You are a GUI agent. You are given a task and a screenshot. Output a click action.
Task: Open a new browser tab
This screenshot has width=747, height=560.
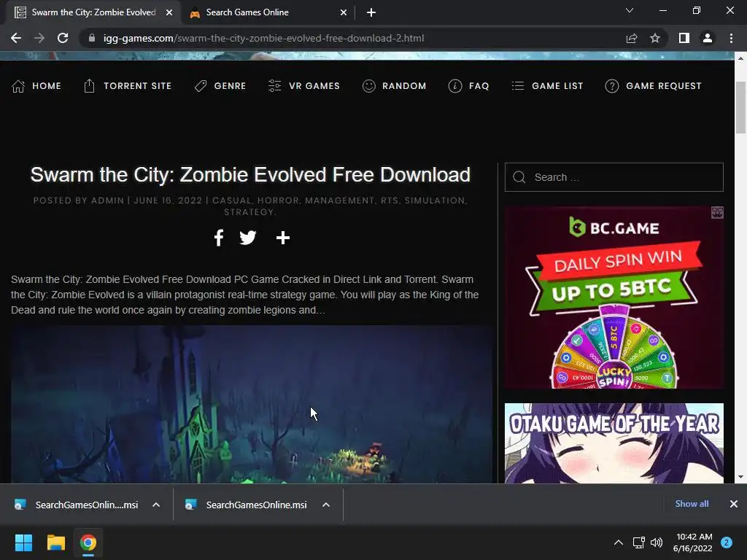click(371, 12)
